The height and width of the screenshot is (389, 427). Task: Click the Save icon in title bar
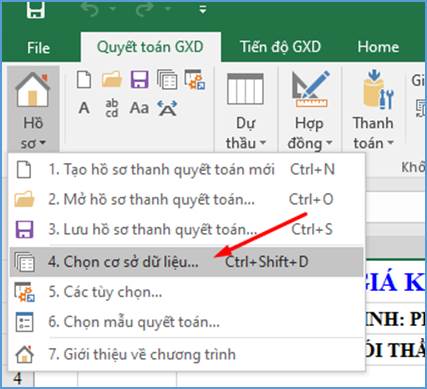[36, 10]
